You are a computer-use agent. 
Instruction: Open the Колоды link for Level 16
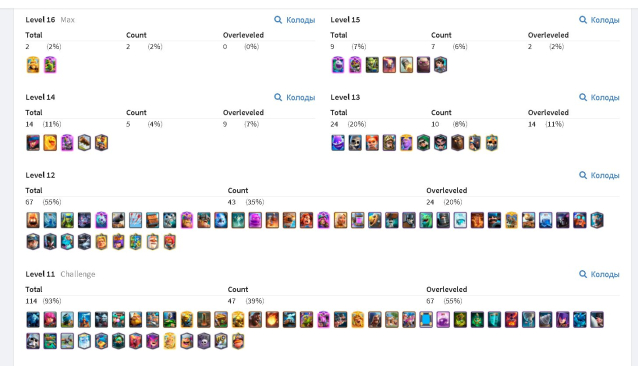tap(295, 20)
